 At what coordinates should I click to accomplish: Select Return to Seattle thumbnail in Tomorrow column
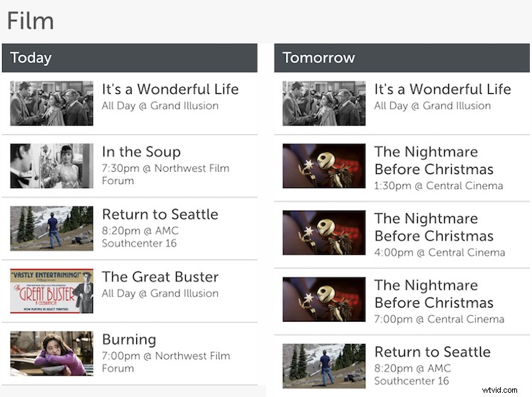pyautogui.click(x=323, y=366)
